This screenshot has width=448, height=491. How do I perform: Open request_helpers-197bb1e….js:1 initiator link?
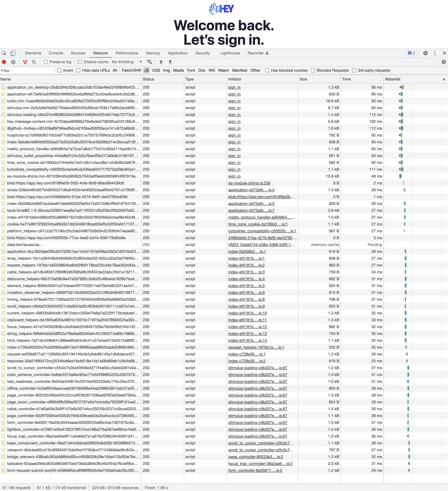tap(256, 347)
